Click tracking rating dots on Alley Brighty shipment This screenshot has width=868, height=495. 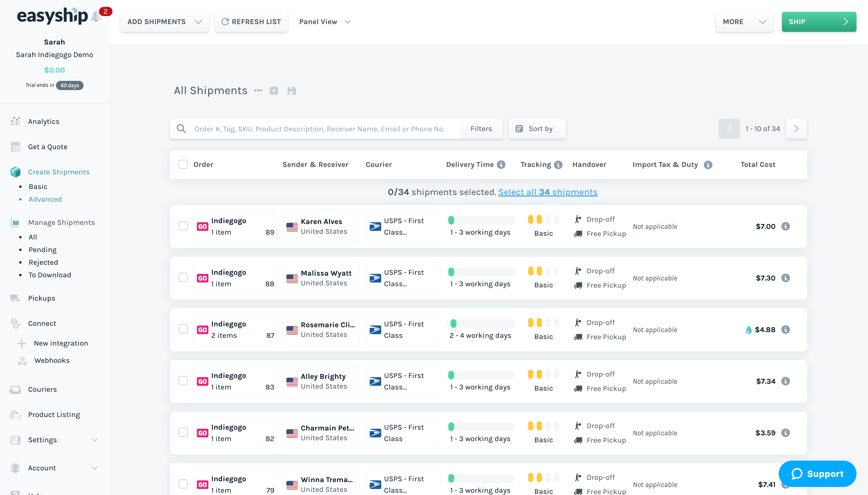point(543,374)
